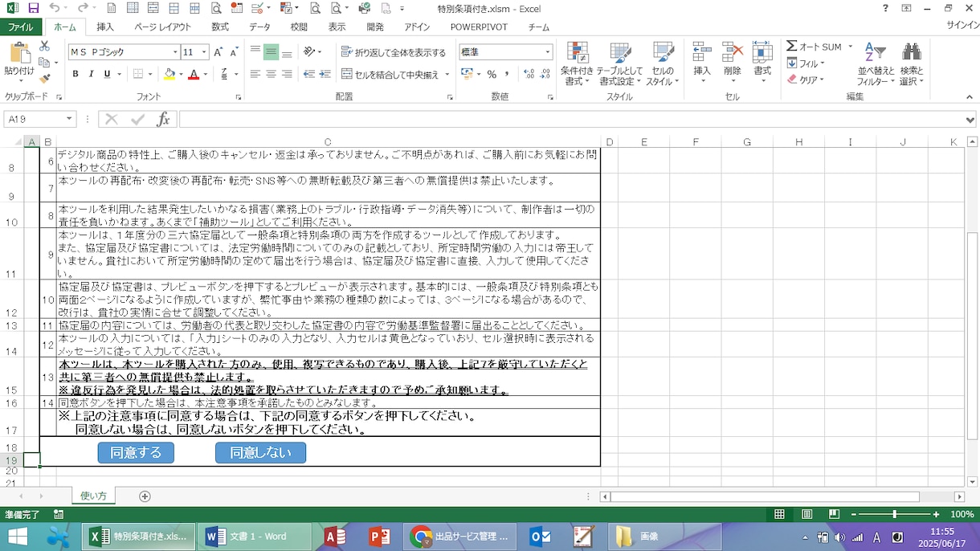Click zoom in plus on status bar

(936, 514)
